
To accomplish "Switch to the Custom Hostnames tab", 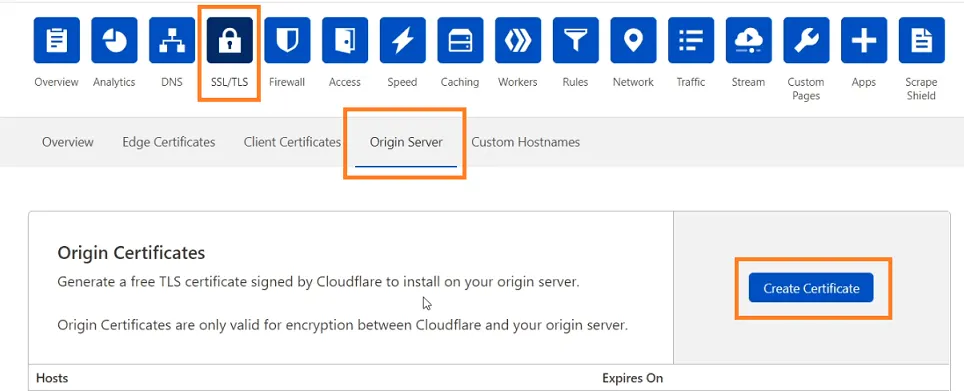I will pyautogui.click(x=526, y=142).
